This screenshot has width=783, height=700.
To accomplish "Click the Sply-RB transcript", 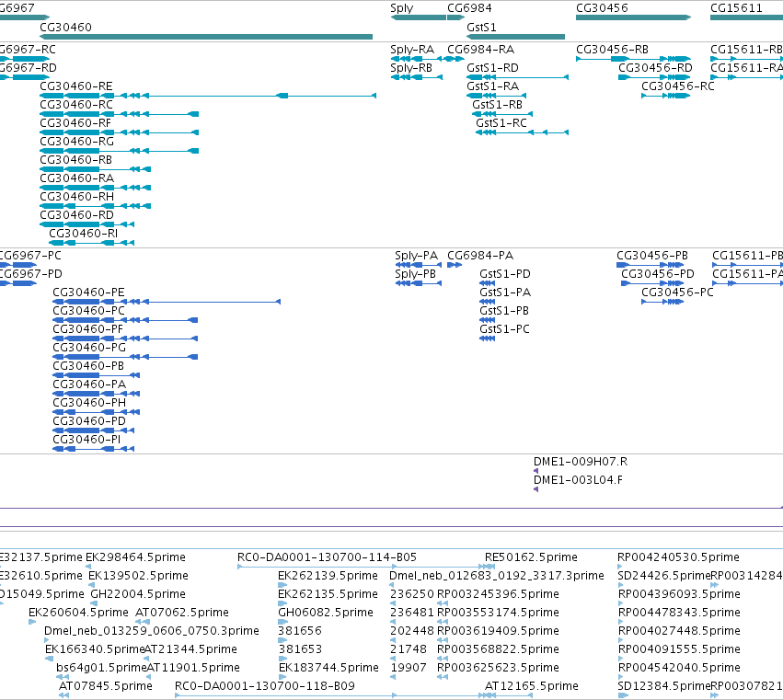I will [417, 77].
